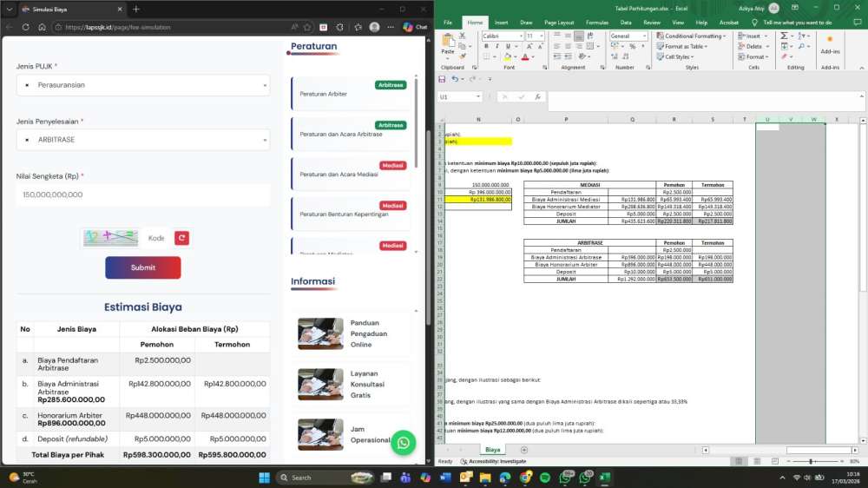The width and height of the screenshot is (868, 488).
Task: Toggle Italic formatting in Excel
Action: [x=497, y=47]
